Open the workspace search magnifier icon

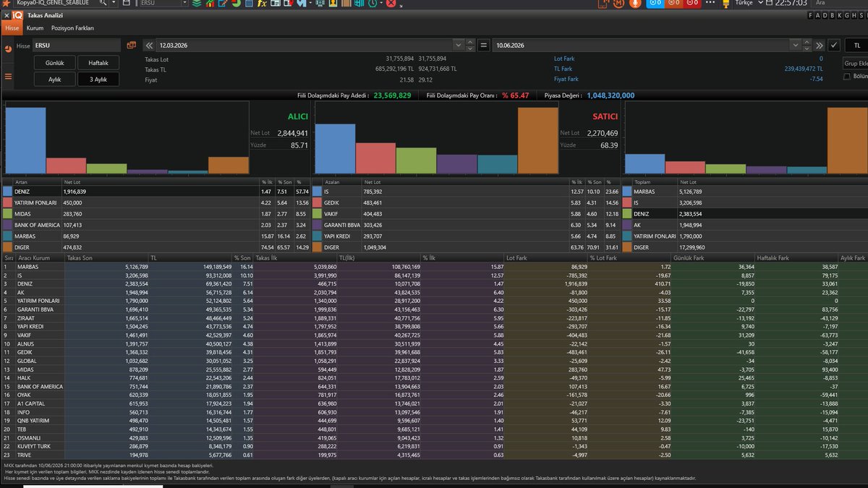[x=103, y=3]
